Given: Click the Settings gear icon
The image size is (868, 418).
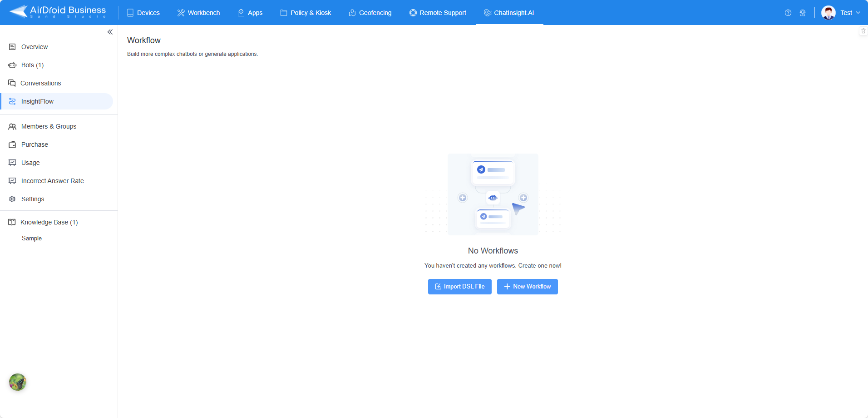Looking at the screenshot, I should 12,199.
